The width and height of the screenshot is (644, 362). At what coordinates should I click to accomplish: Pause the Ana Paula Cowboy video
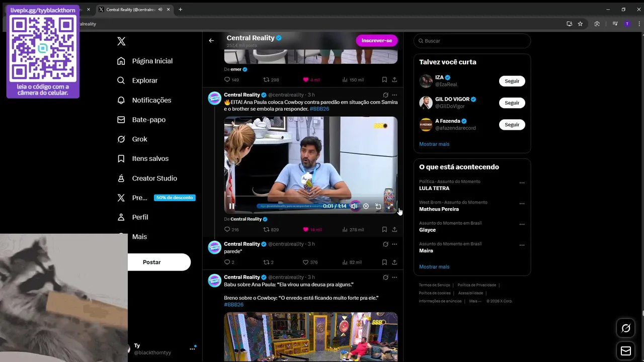(231, 206)
